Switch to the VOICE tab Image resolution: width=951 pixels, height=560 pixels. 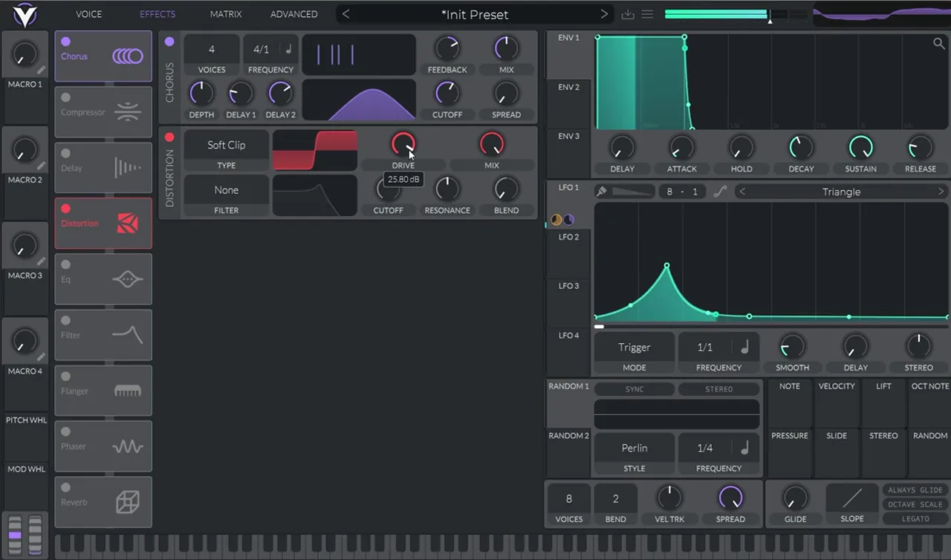pyautogui.click(x=89, y=14)
